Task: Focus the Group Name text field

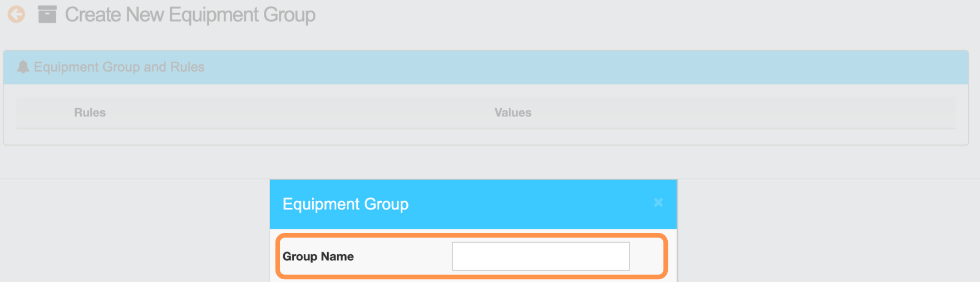Action: (x=541, y=256)
